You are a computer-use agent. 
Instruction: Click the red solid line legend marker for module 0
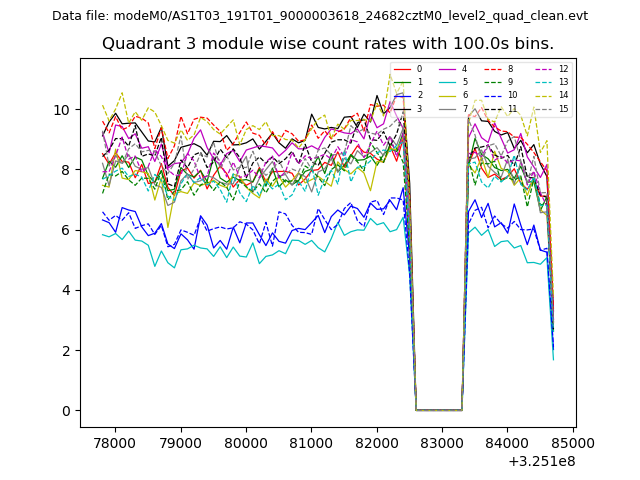[x=402, y=69]
